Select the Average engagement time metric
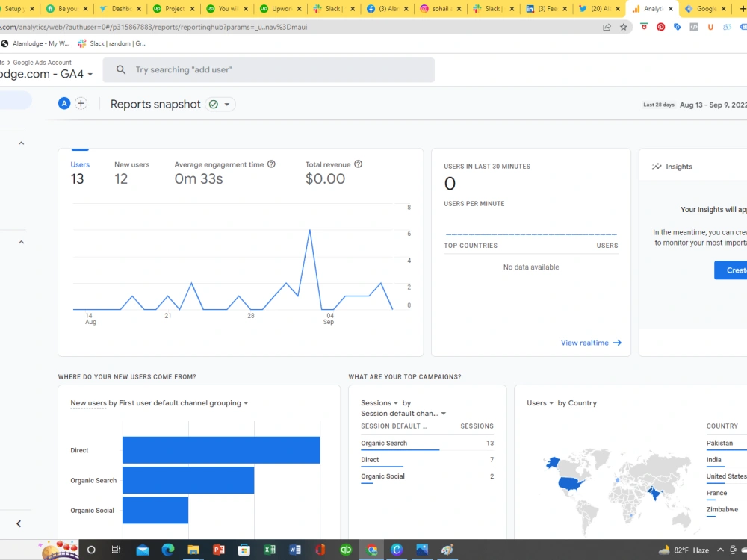This screenshot has height=560, width=747. (x=224, y=172)
